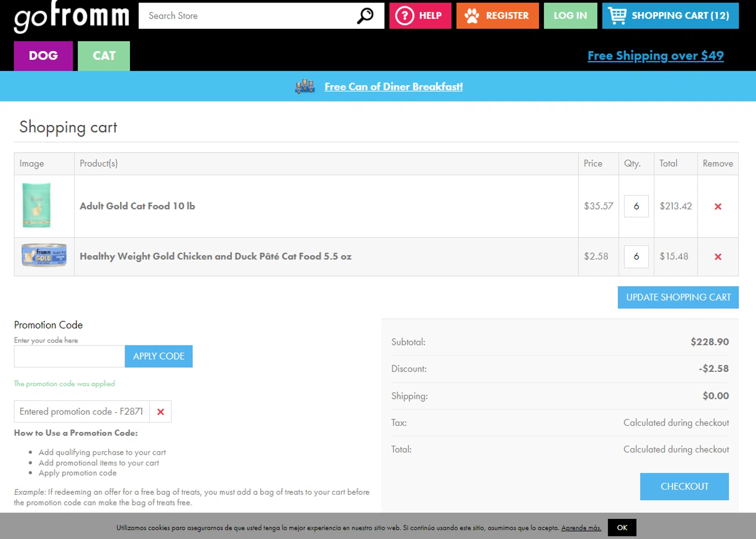Open the Aprende más cookie link
This screenshot has height=539, width=756.
click(x=581, y=528)
